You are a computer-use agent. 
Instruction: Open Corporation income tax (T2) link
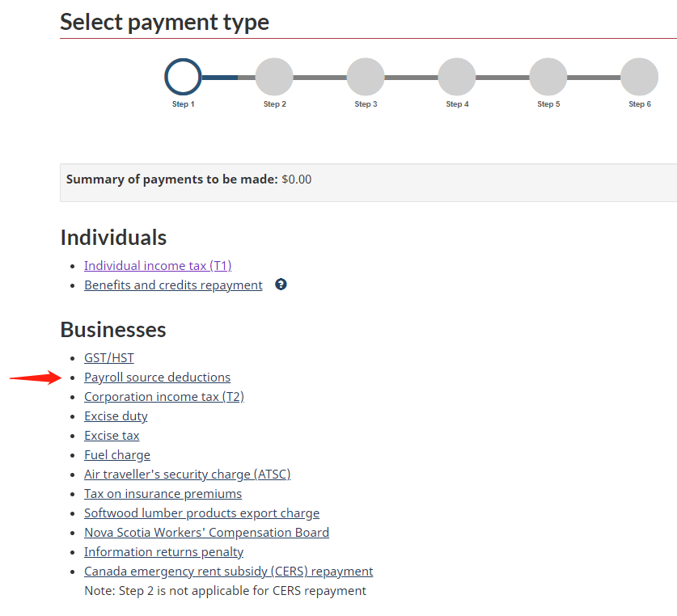pyautogui.click(x=164, y=397)
